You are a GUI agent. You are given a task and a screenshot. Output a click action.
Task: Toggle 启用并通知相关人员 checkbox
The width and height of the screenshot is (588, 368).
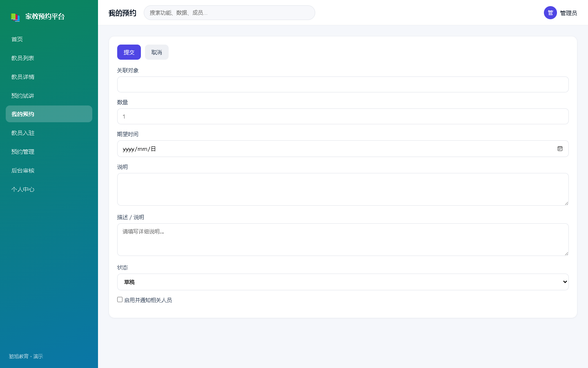120,300
